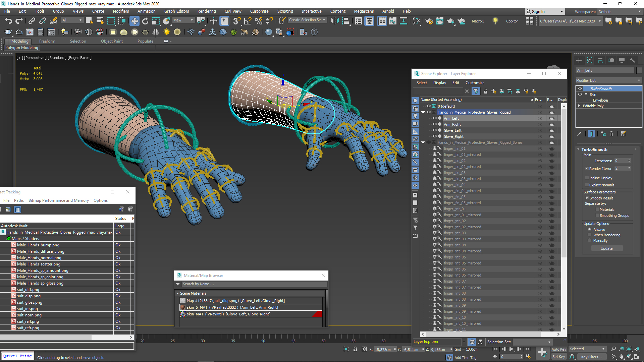Click the Sun light icon in toolbar

167,32
